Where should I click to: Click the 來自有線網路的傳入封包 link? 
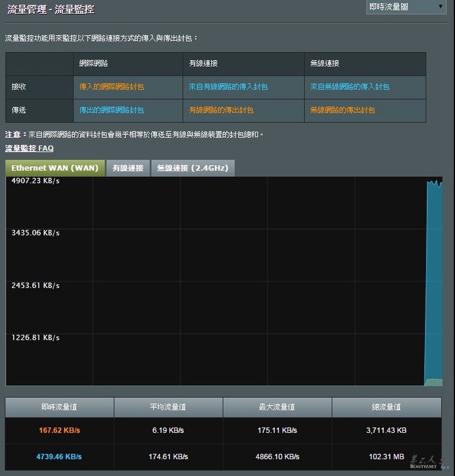[228, 87]
